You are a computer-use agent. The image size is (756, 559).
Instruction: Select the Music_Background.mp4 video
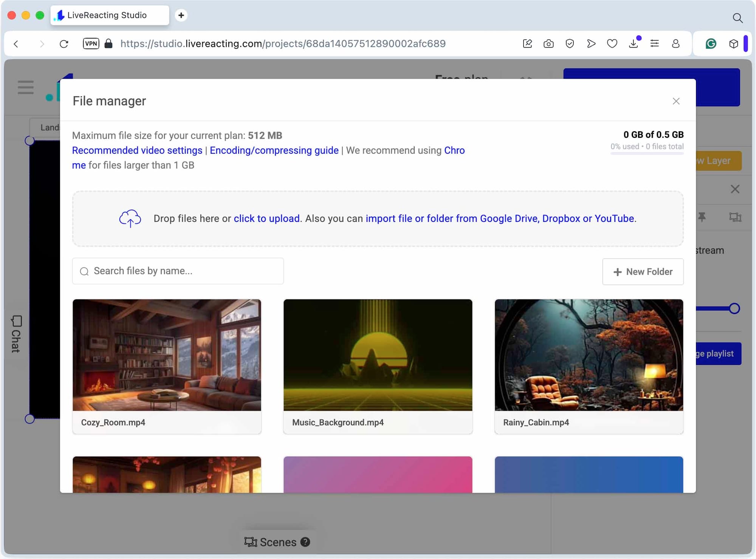tap(378, 355)
